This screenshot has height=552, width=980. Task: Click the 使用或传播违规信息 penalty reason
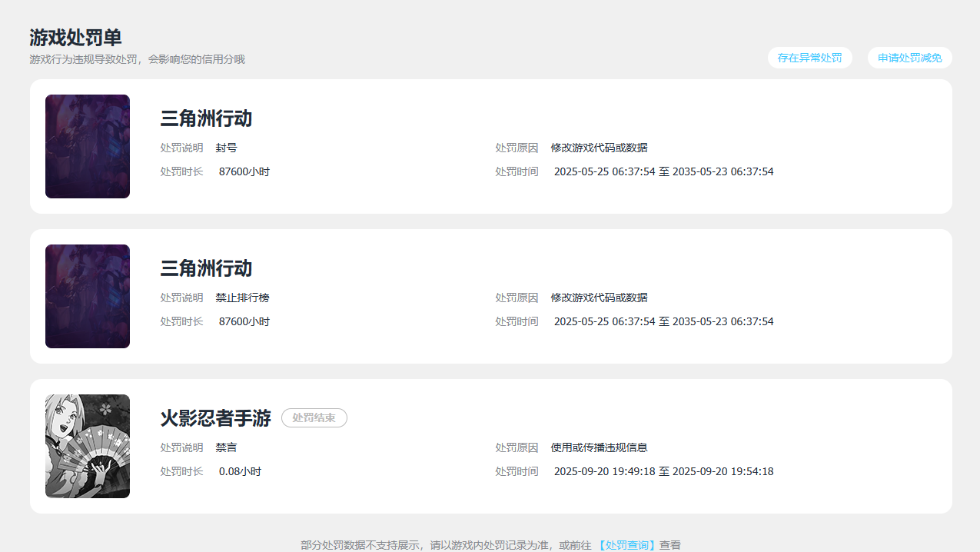pyautogui.click(x=599, y=447)
